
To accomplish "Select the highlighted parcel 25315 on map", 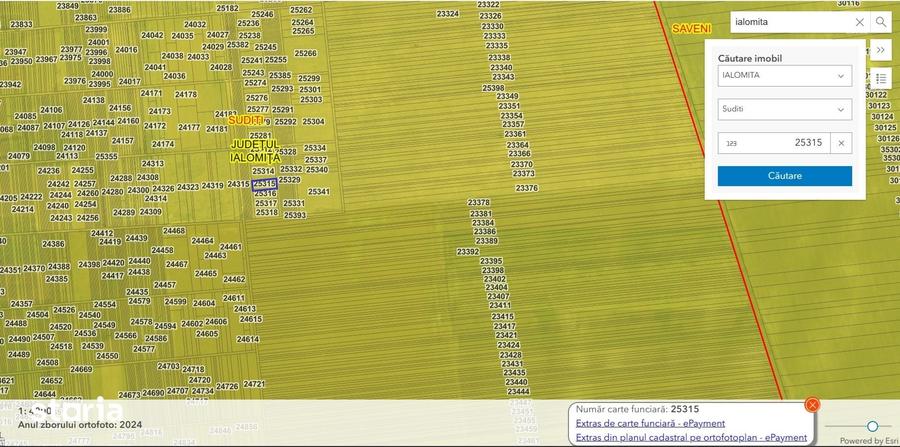I will point(265,184).
